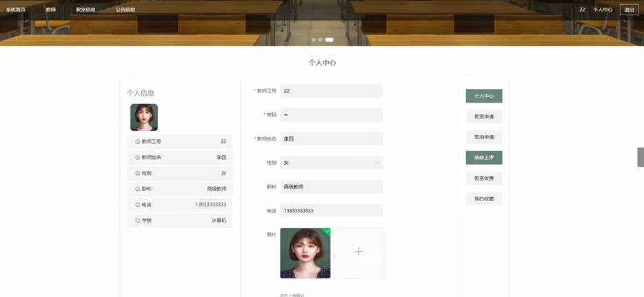Click home icon beside 学院 row

pyautogui.click(x=138, y=221)
